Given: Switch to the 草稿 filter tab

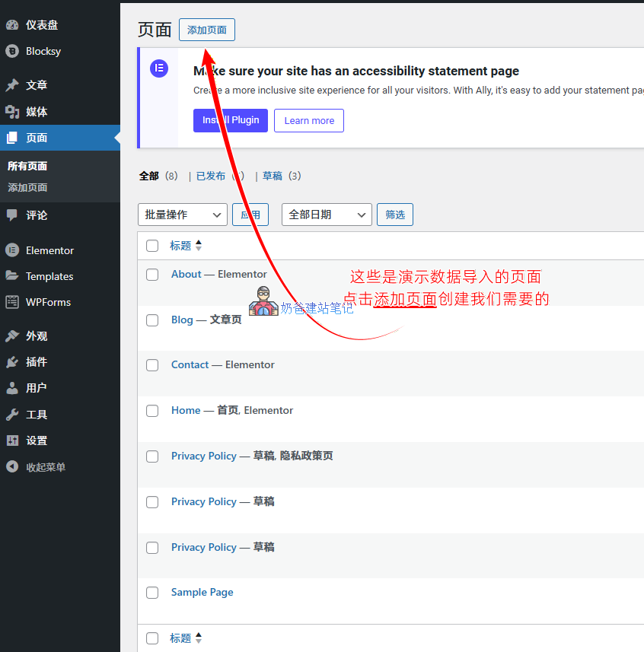Looking at the screenshot, I should (273, 175).
